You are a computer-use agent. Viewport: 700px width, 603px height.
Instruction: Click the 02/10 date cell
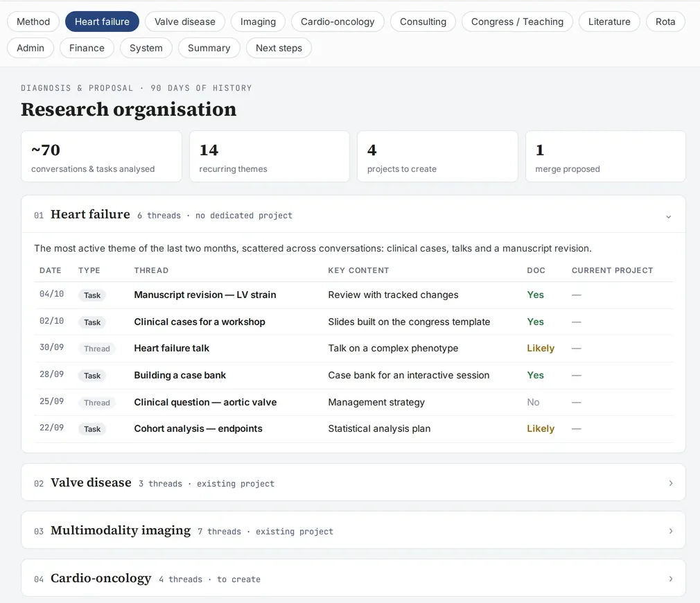52,320
